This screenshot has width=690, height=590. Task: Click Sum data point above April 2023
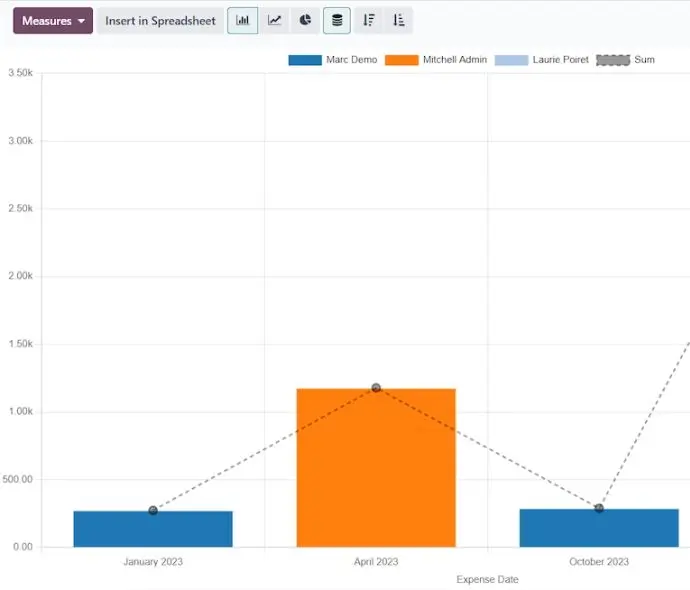coord(376,388)
